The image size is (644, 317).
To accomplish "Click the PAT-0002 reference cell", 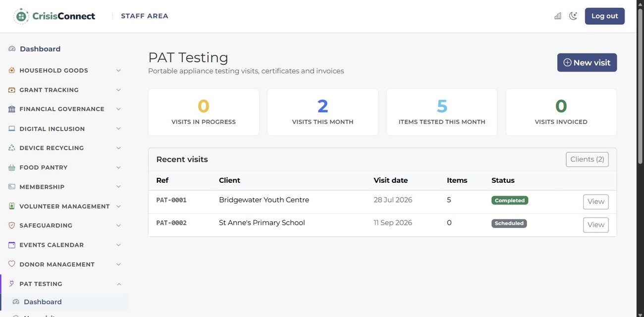I will click(171, 223).
